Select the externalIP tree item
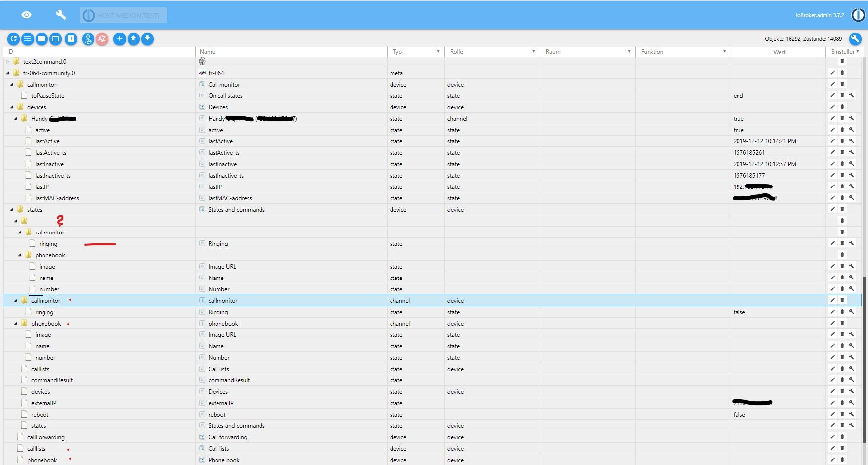Viewport: 868px width, 465px height. (x=43, y=403)
